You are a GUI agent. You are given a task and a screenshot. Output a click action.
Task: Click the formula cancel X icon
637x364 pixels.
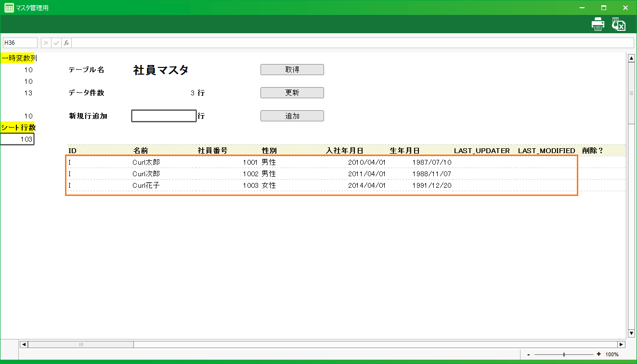pyautogui.click(x=46, y=43)
